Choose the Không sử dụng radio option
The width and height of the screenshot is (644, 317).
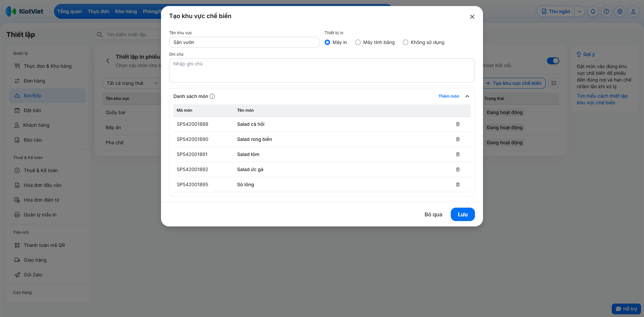[x=406, y=42]
